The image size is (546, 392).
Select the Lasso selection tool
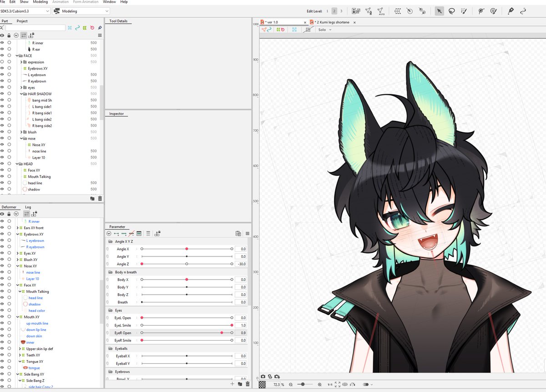[452, 11]
